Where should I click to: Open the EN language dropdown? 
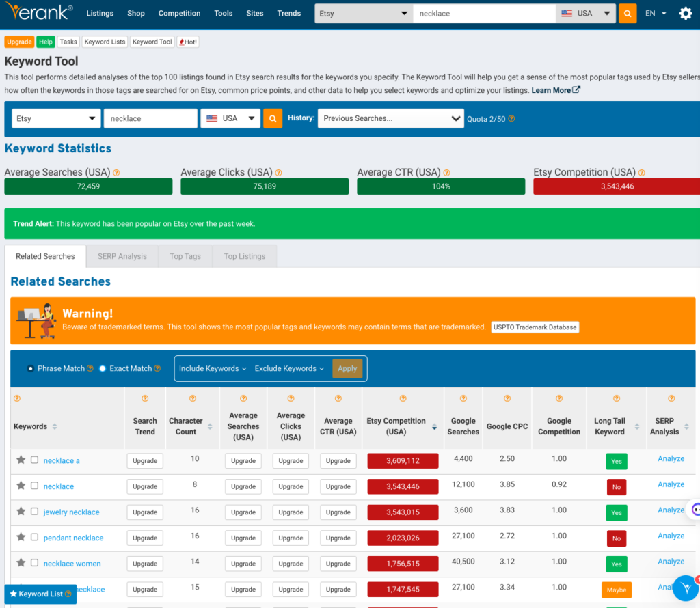(x=656, y=14)
